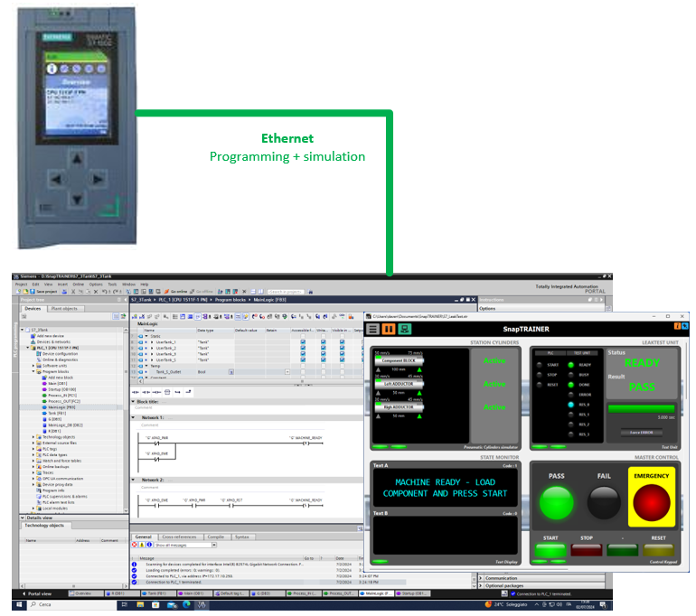Click the Left ADDUCTOR cylinder slider
The image size is (696, 616).
click(399, 384)
